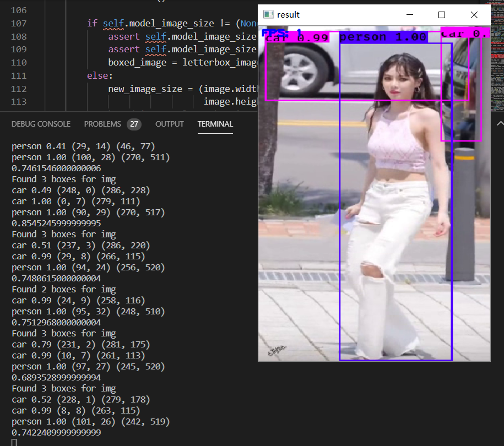Click the 27 problems count badge
The height and width of the screenshot is (446, 504).
133,124
